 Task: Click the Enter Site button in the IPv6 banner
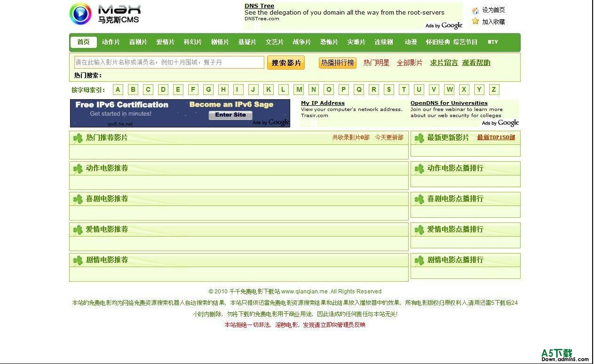[230, 115]
